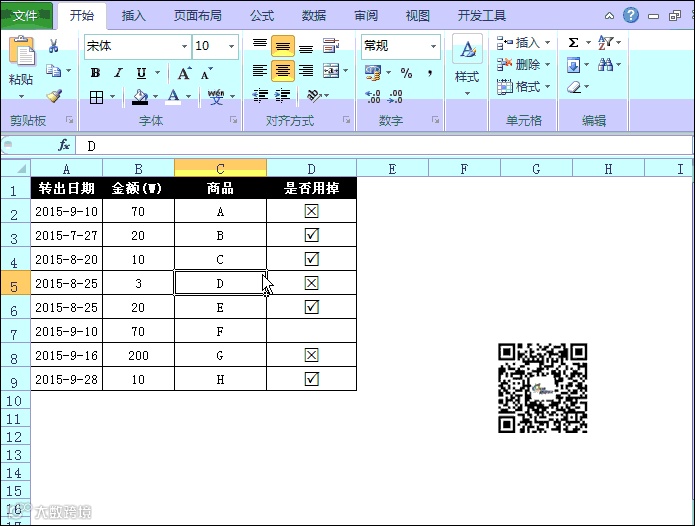Toggle the crossed checkbox for product G
The height and width of the screenshot is (526, 695).
pos(312,355)
